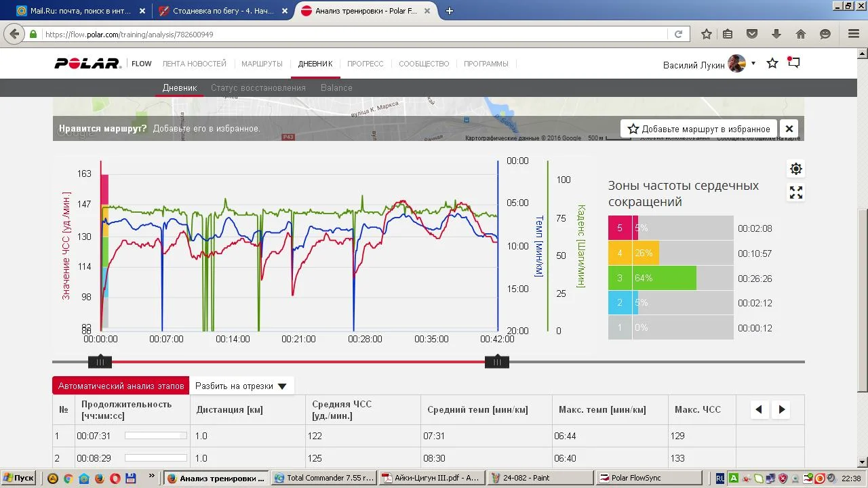Open the notifications speech bubble icon
The width and height of the screenshot is (868, 488).
coord(793,63)
